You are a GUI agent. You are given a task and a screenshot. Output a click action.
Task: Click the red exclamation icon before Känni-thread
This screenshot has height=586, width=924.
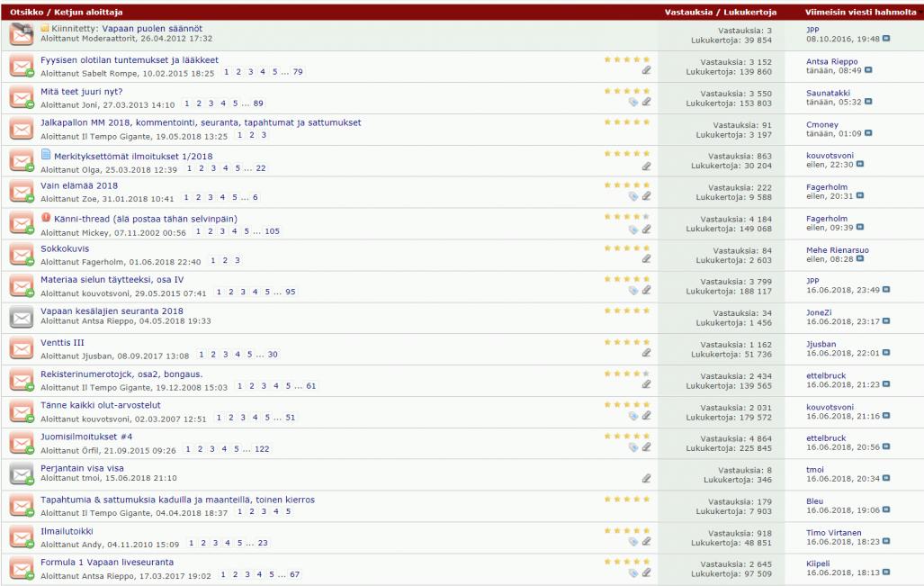tap(46, 217)
